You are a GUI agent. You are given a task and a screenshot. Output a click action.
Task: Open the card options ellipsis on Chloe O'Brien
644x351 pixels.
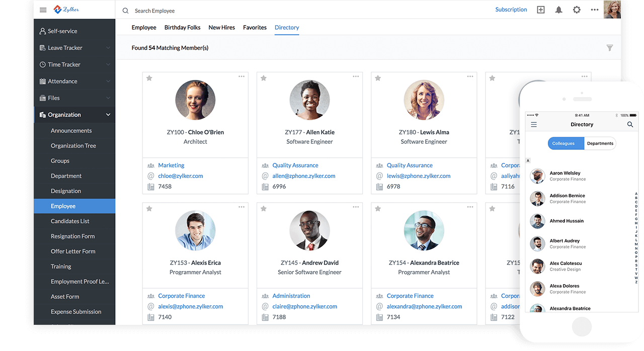point(242,76)
